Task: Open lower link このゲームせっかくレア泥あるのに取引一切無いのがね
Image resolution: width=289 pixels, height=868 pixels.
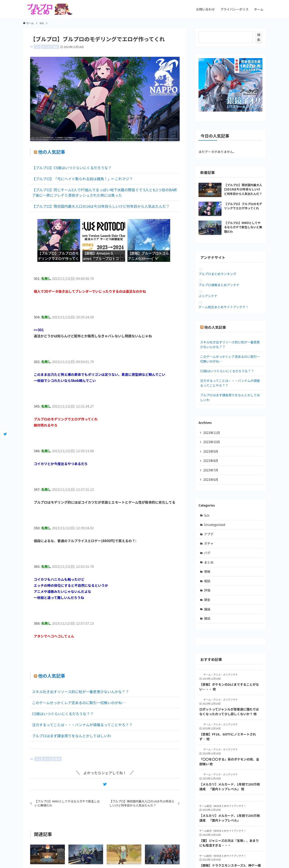Action: (79, 703)
